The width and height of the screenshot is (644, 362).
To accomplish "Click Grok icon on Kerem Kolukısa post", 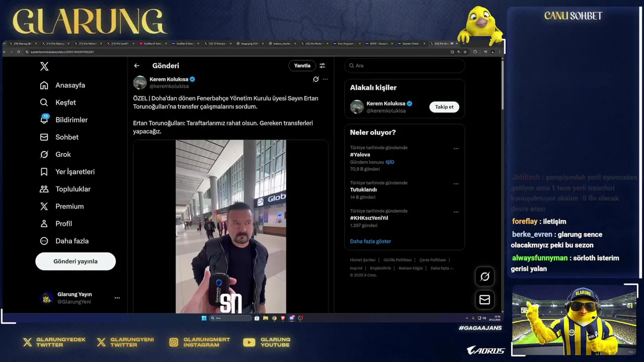I will (x=316, y=79).
